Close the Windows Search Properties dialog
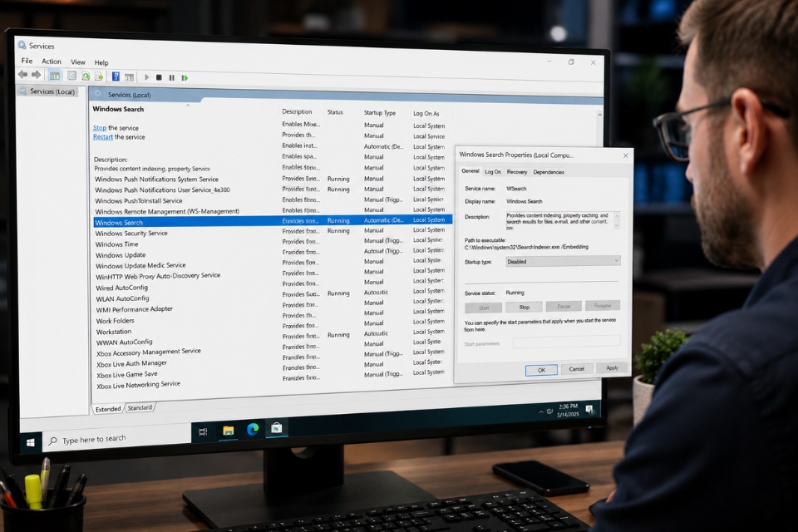Image resolution: width=798 pixels, height=532 pixels. (625, 155)
